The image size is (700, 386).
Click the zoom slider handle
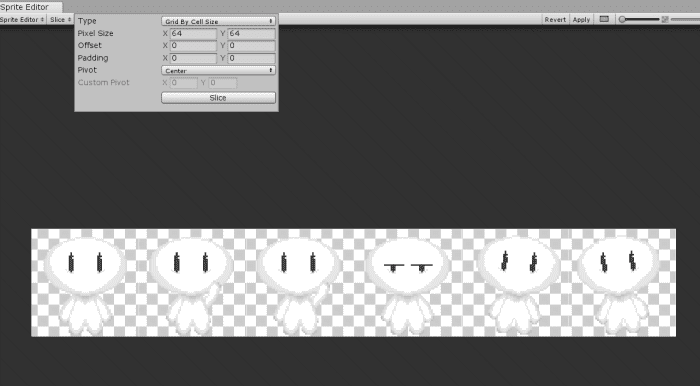622,19
